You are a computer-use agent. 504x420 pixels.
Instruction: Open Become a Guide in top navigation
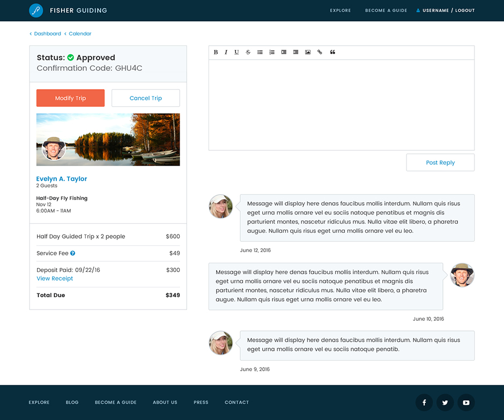(386, 10)
